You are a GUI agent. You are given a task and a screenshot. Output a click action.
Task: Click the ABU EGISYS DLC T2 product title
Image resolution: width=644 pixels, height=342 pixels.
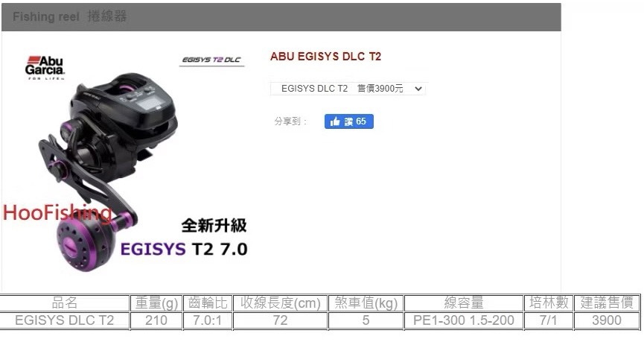point(325,57)
